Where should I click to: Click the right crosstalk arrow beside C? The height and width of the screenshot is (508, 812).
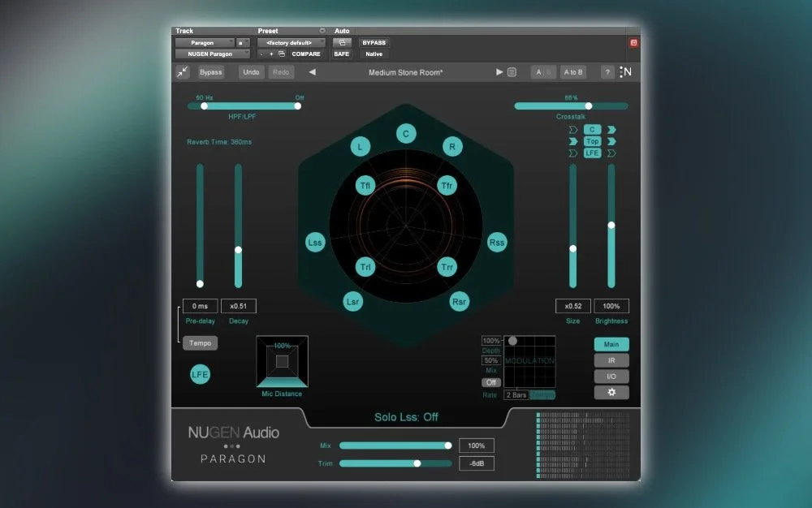point(611,129)
